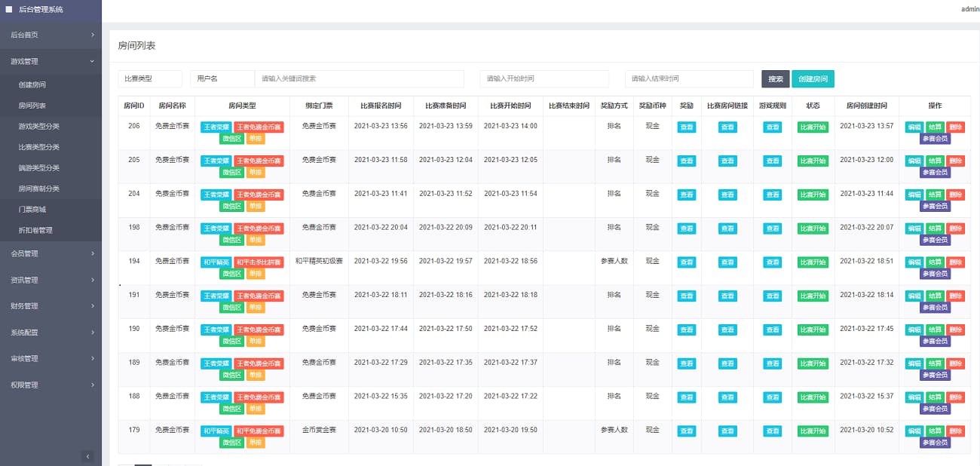Focus the 请输入开始时间 date field
This screenshot has width=980, height=466.
tap(544, 78)
